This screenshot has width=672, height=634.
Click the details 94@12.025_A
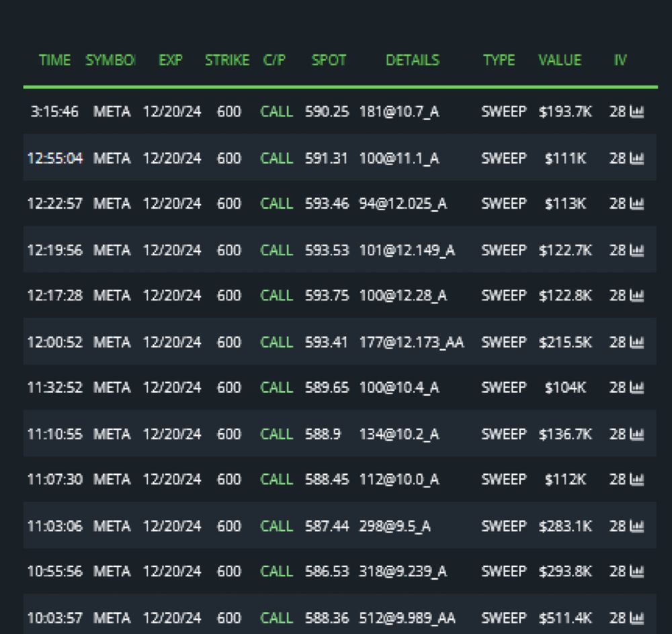click(x=403, y=203)
